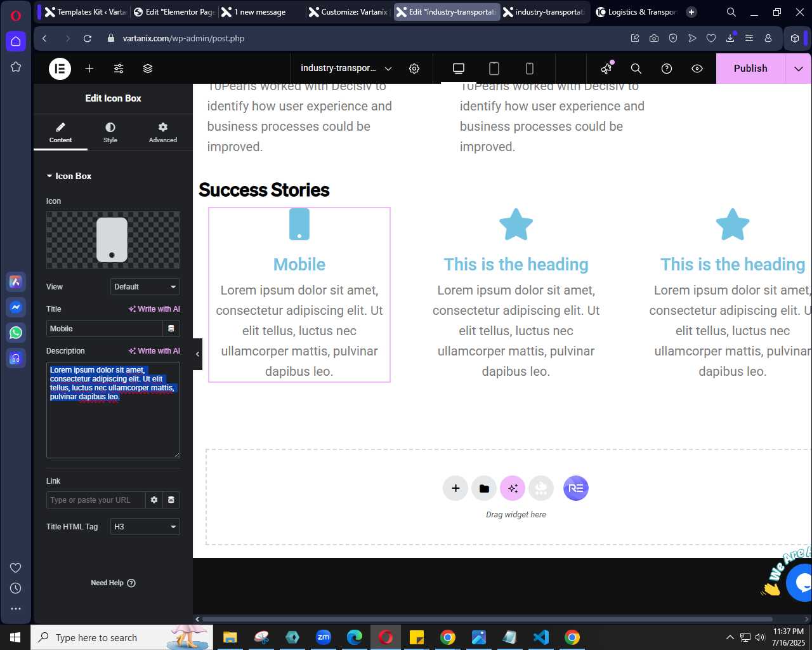Click the add element plus icon in Elementor top bar
Screen dimensions: 812x650
coord(89,69)
